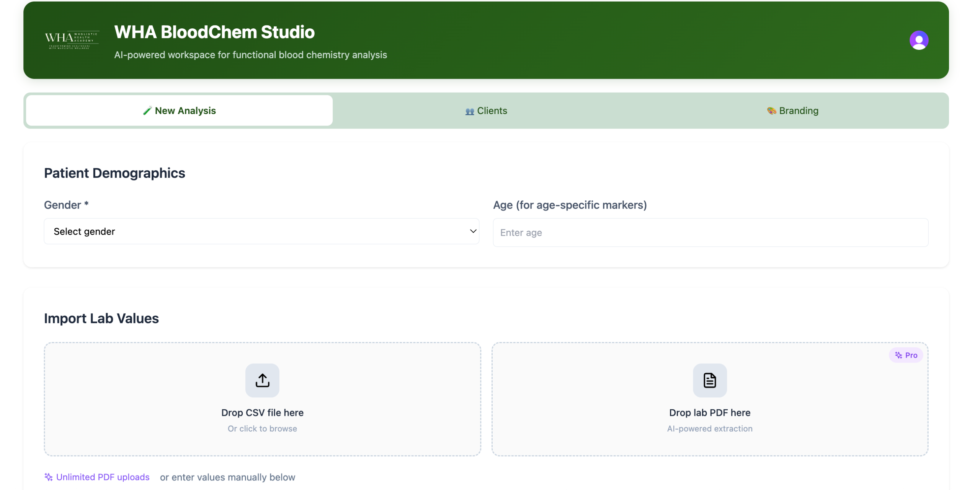Click the Unlimited PDF uploads link
Image resolution: width=980 pixels, height=490 pixels.
click(102, 477)
